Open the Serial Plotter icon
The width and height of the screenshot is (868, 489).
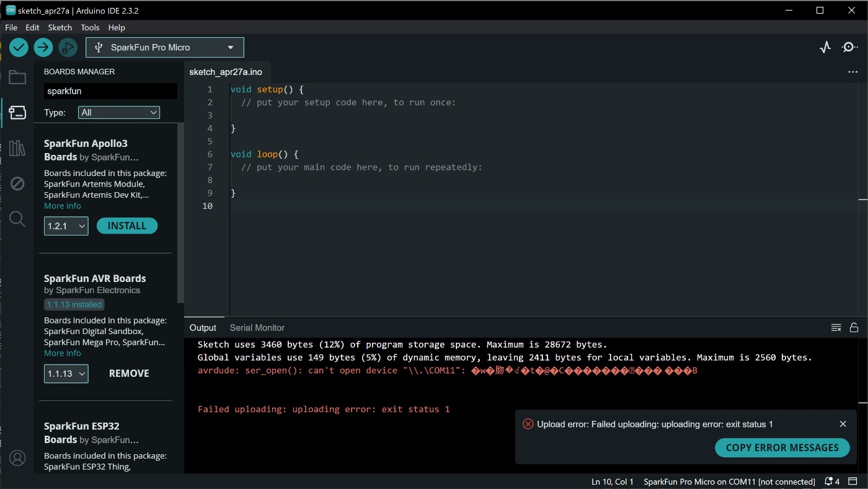[825, 47]
